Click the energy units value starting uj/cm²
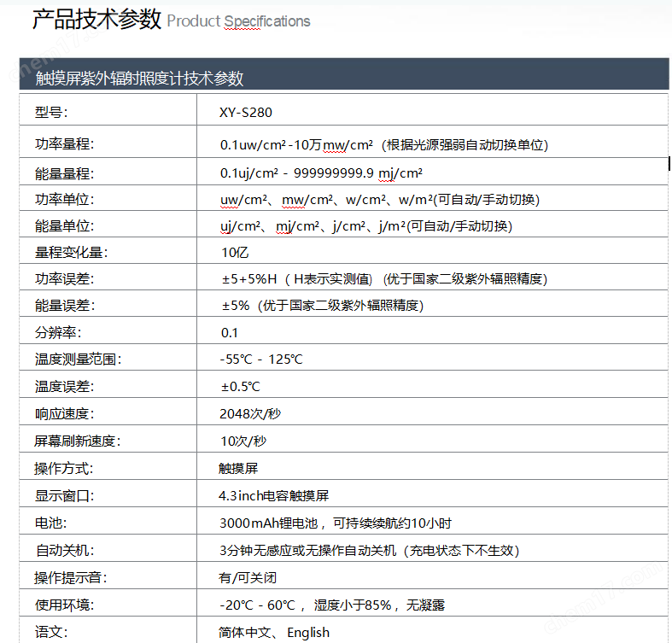Screen dimensions: 672x643 point(366,226)
